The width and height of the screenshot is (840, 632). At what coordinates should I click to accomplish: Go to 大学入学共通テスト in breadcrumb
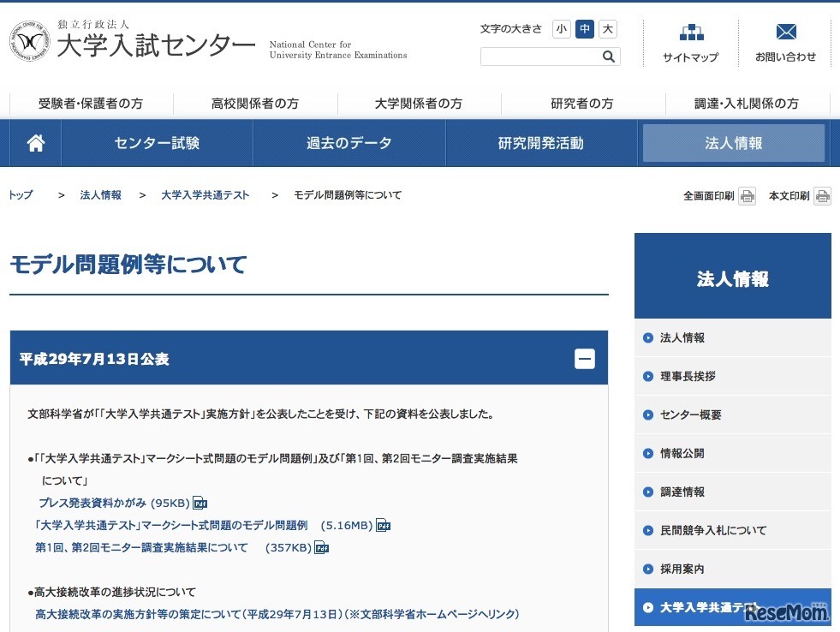[x=206, y=195]
